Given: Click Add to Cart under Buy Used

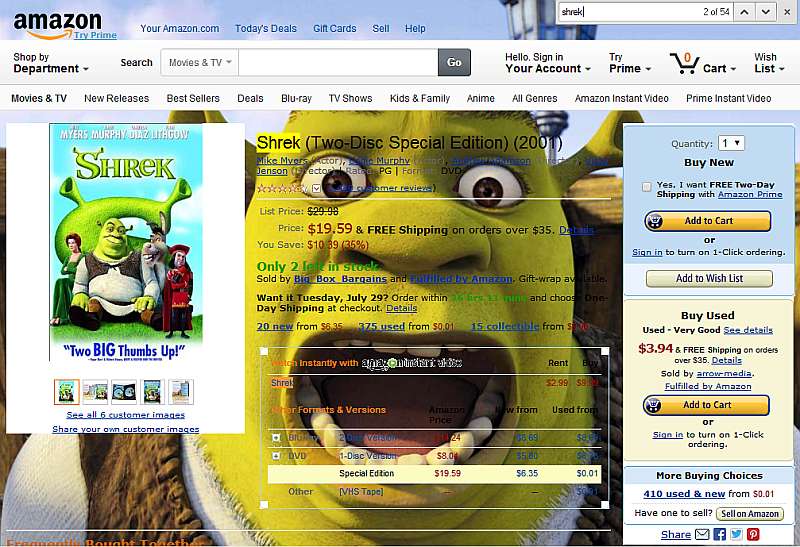Looking at the screenshot, I should point(706,405).
